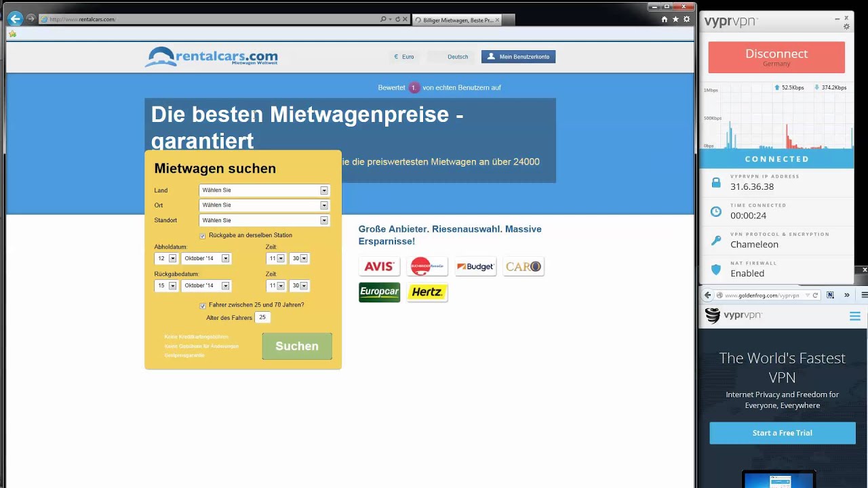Reload the rentalcars.com page

398,19
